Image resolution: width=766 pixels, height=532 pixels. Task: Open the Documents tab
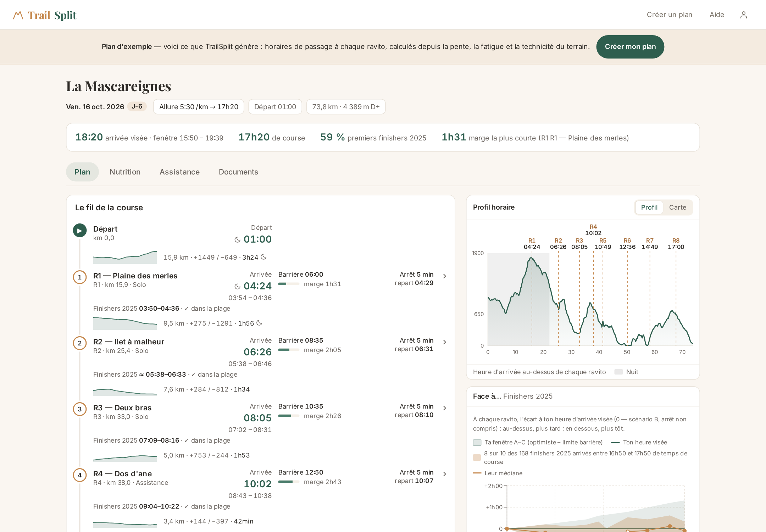click(238, 172)
